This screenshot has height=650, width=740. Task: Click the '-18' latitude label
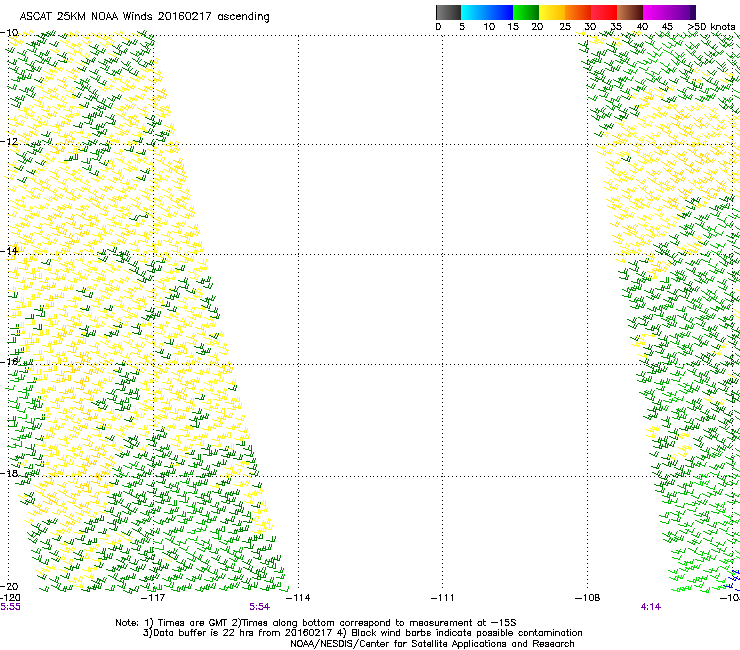tap(9, 473)
